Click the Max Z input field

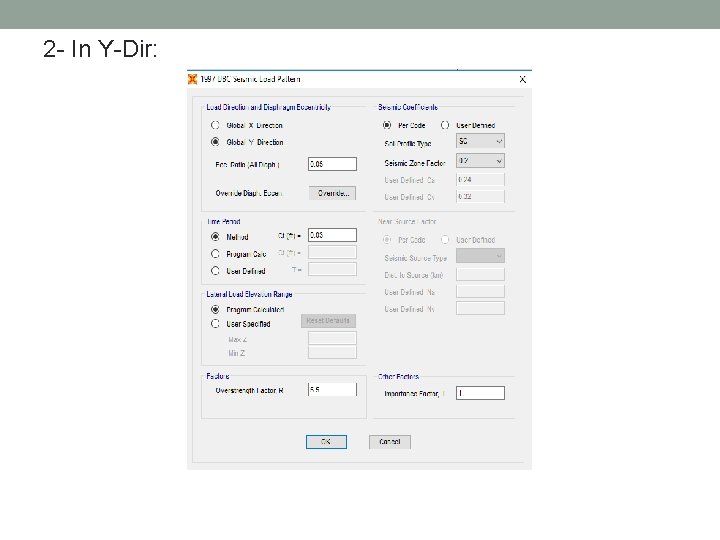pyautogui.click(x=332, y=338)
